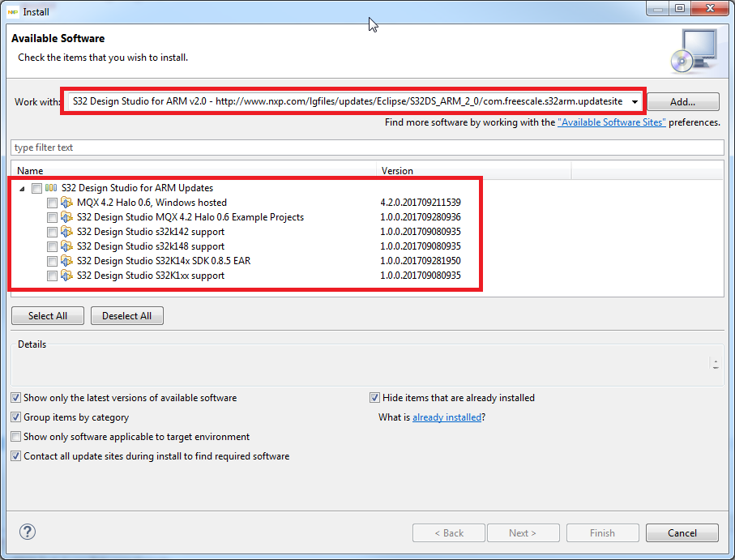
Task: Toggle Show only the latest versions of available software
Action: click(x=16, y=398)
